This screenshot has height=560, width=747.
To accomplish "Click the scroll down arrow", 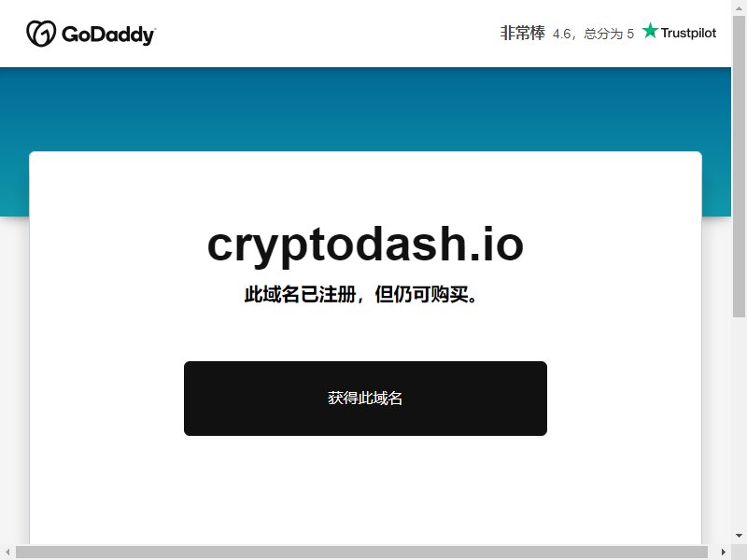I will (x=739, y=536).
